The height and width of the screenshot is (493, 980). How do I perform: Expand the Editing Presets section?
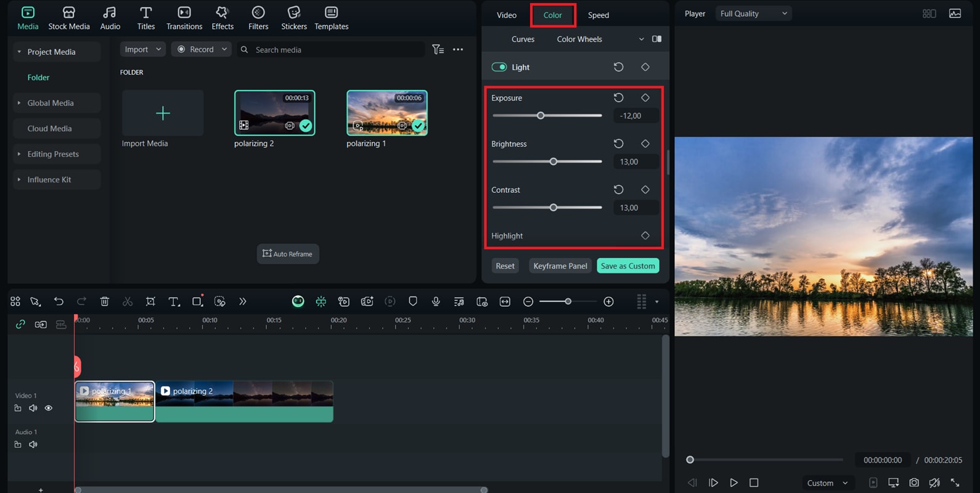[19, 154]
